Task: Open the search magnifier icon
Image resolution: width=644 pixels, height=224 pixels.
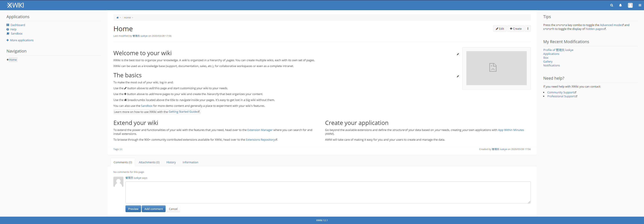Action: point(611,5)
